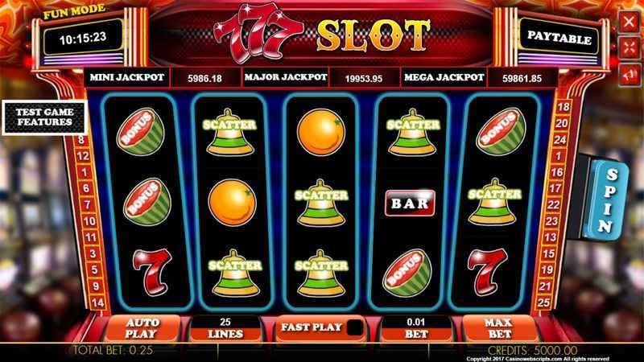644x362 pixels.
Task: Adjust the 0.01 BET amount
Action: (x=416, y=328)
